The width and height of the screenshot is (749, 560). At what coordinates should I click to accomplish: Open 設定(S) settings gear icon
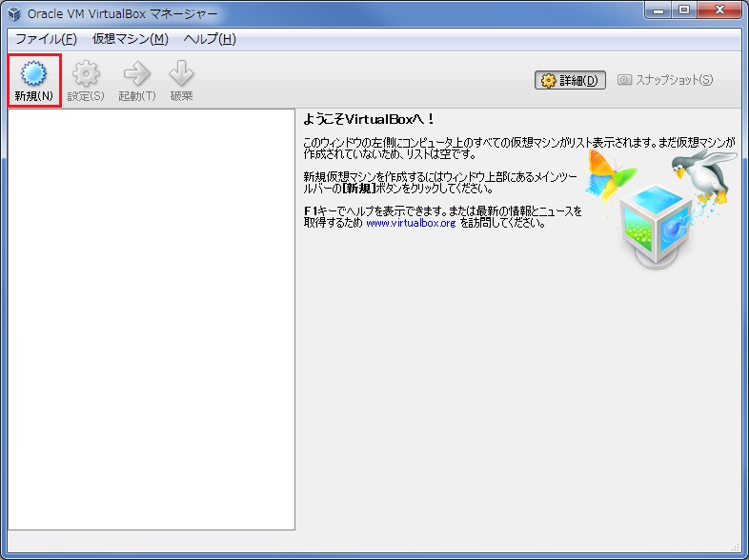[86, 80]
